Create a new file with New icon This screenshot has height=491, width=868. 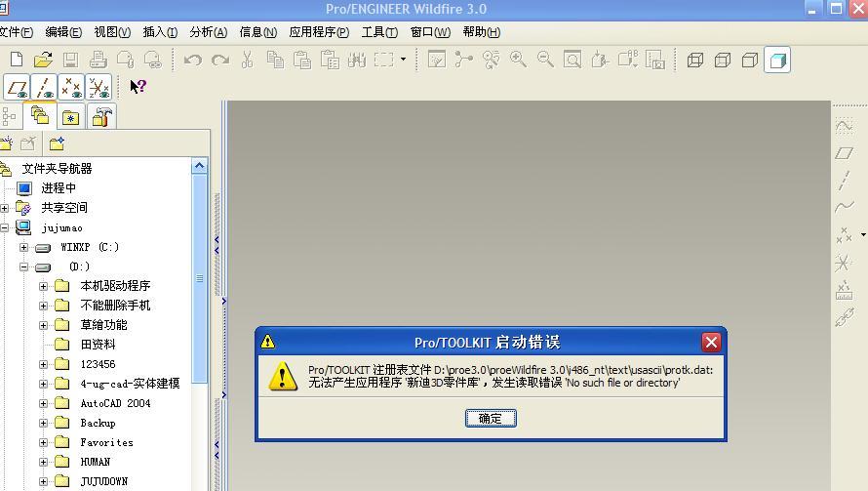(17, 60)
